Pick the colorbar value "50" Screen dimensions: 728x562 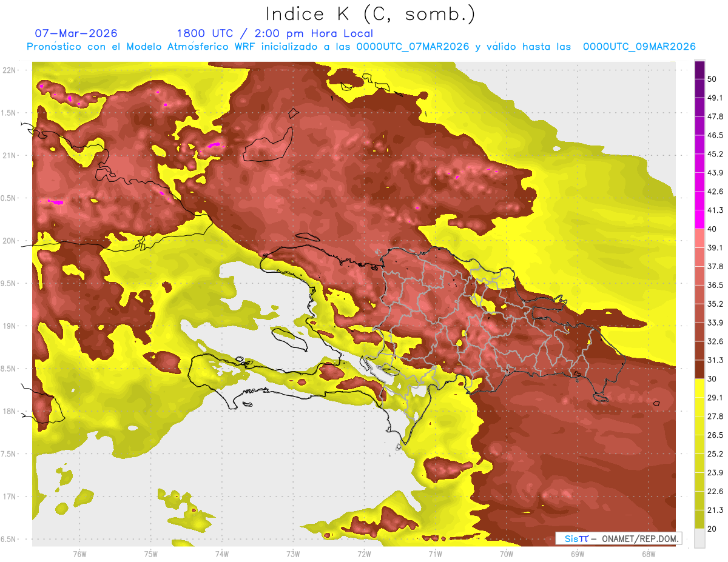click(712, 79)
